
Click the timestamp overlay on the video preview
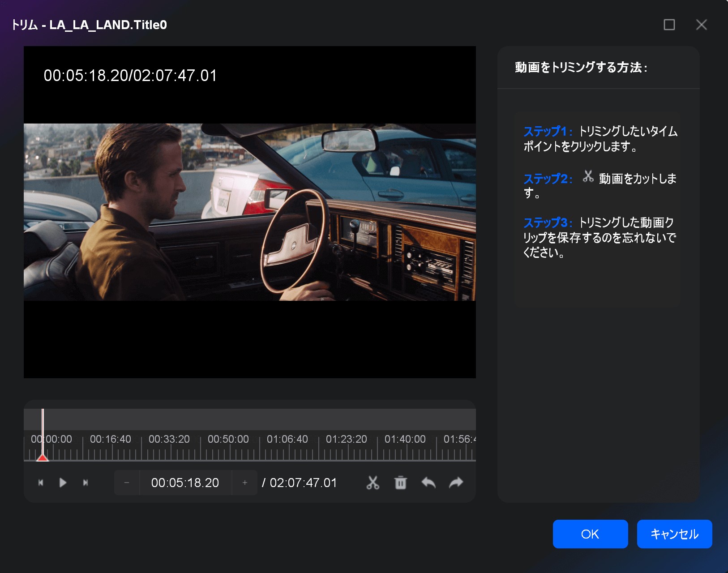130,76
